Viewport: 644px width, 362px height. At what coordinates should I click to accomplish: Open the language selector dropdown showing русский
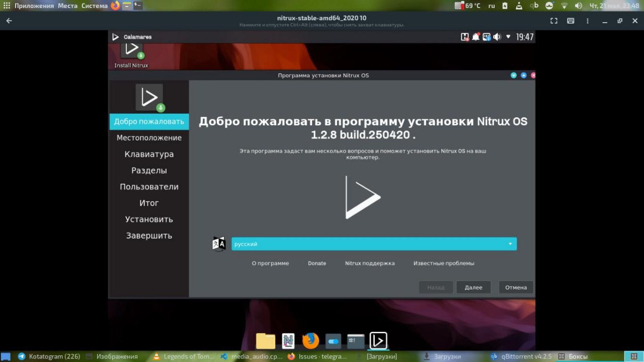pyautogui.click(x=374, y=244)
